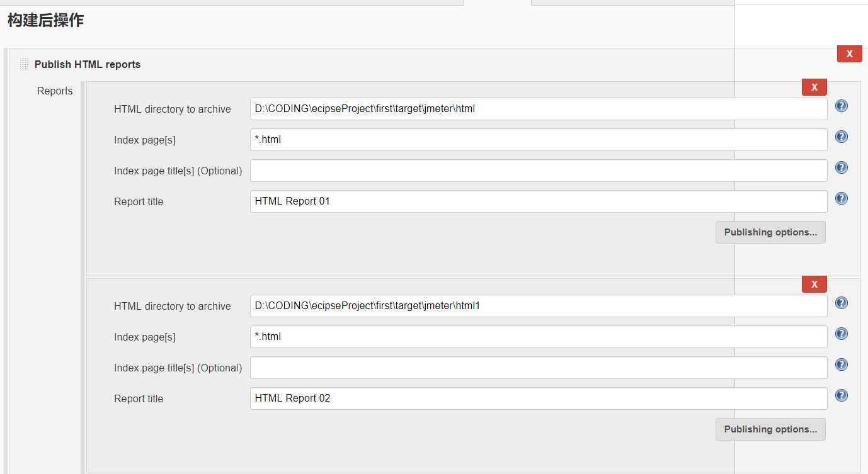Select the second Report title label
The height and width of the screenshot is (474, 868).
point(139,399)
